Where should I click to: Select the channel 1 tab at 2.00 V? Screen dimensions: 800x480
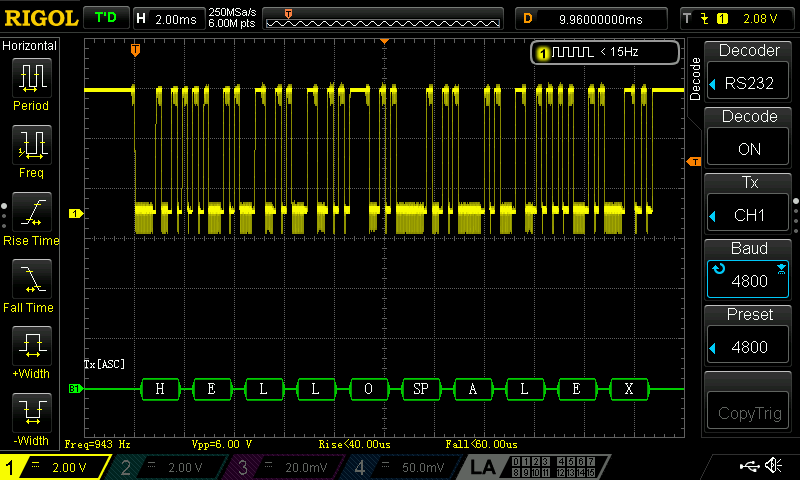54,467
